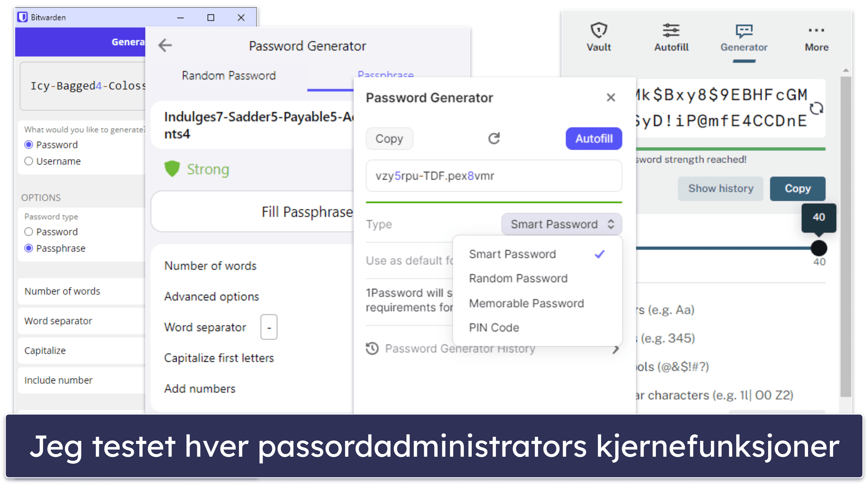Viewport: 868px width, 485px height.
Task: Click the Add numbers option
Action: (199, 389)
